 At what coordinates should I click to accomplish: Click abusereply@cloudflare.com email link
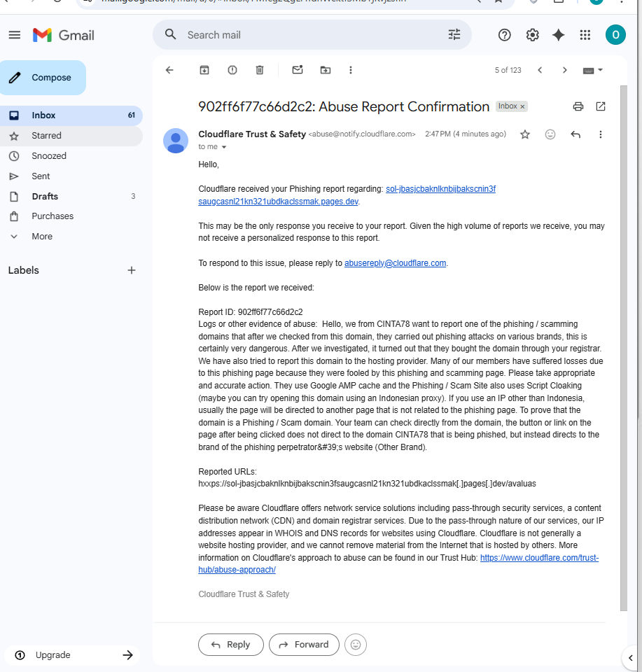click(x=395, y=263)
